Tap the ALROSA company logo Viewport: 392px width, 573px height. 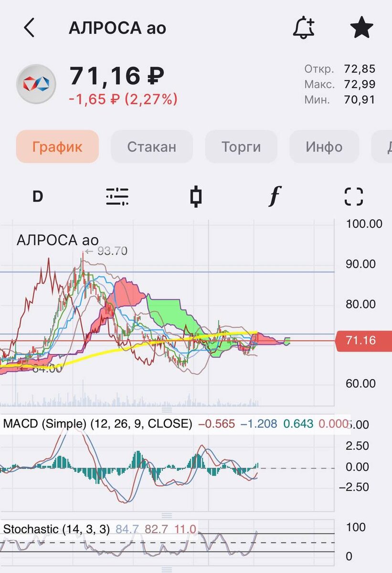[x=36, y=84]
